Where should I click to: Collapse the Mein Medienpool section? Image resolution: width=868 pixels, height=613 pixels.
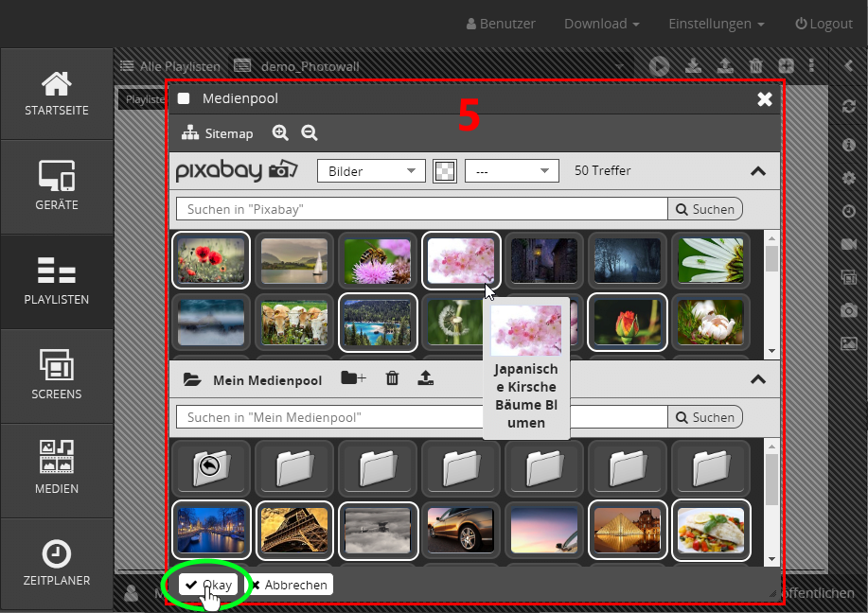click(757, 379)
